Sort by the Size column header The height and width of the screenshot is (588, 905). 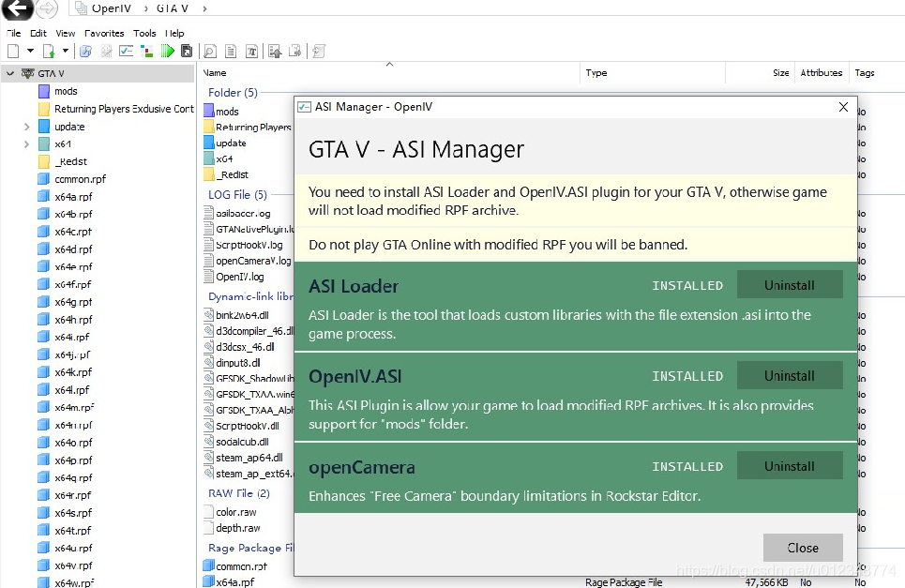tap(760, 73)
